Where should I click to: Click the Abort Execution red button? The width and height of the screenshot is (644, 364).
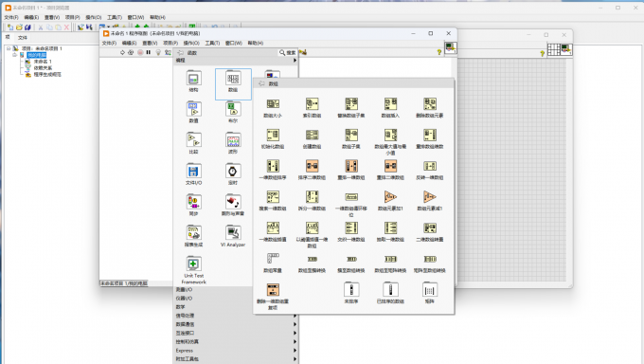(x=140, y=53)
